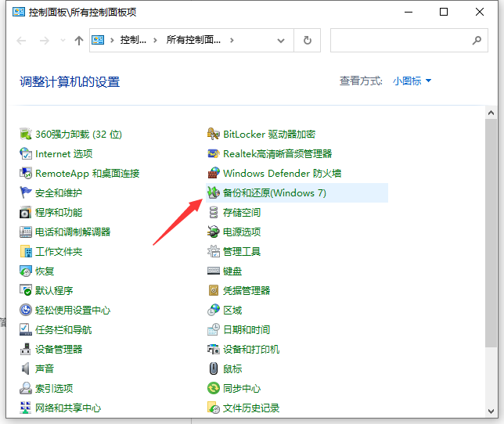Screen dimensions: 504x424
Task: Click the Realtek高清晰音频管理器 icon
Action: tap(214, 154)
